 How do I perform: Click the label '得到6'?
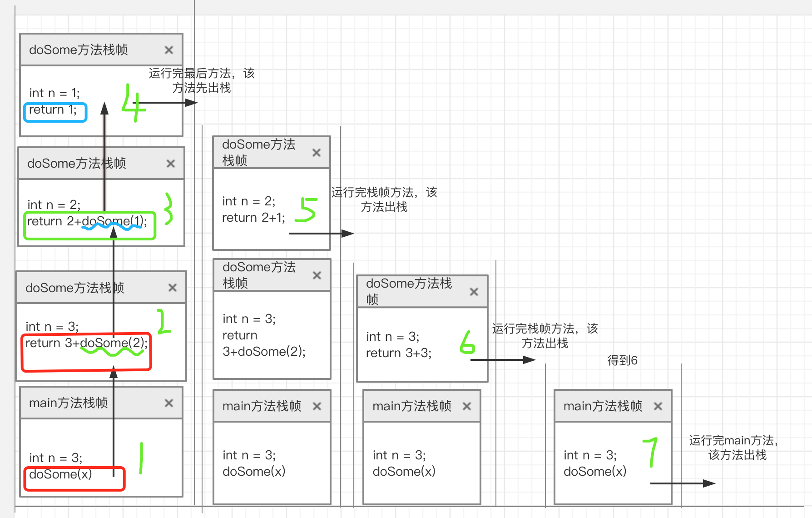[622, 360]
